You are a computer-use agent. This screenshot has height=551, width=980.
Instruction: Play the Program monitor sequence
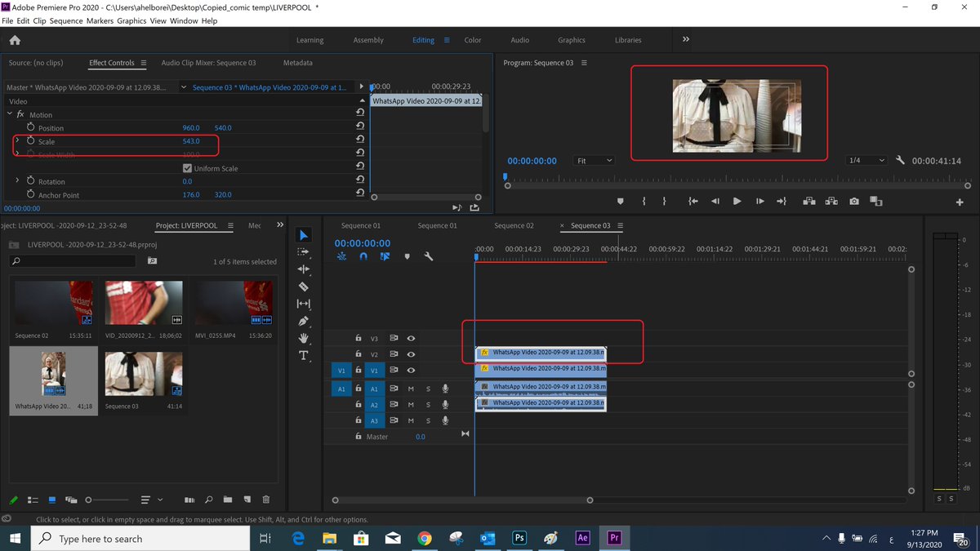(737, 201)
